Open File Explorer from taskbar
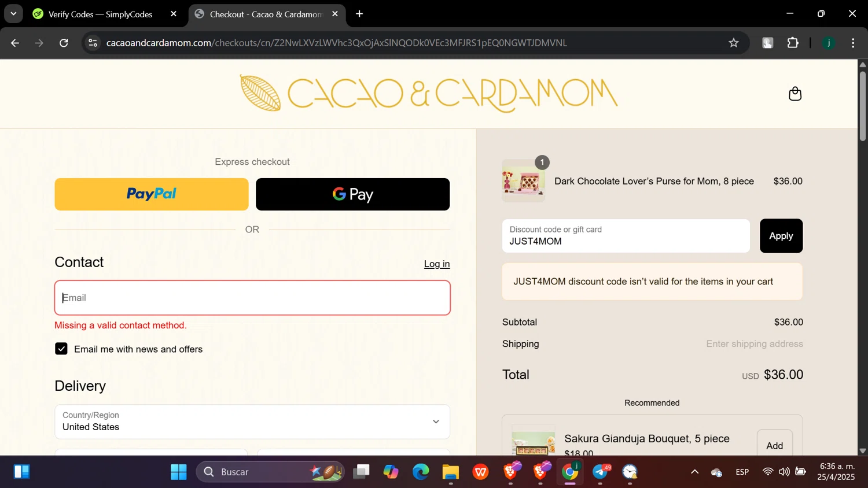Image resolution: width=868 pixels, height=488 pixels. tap(451, 472)
